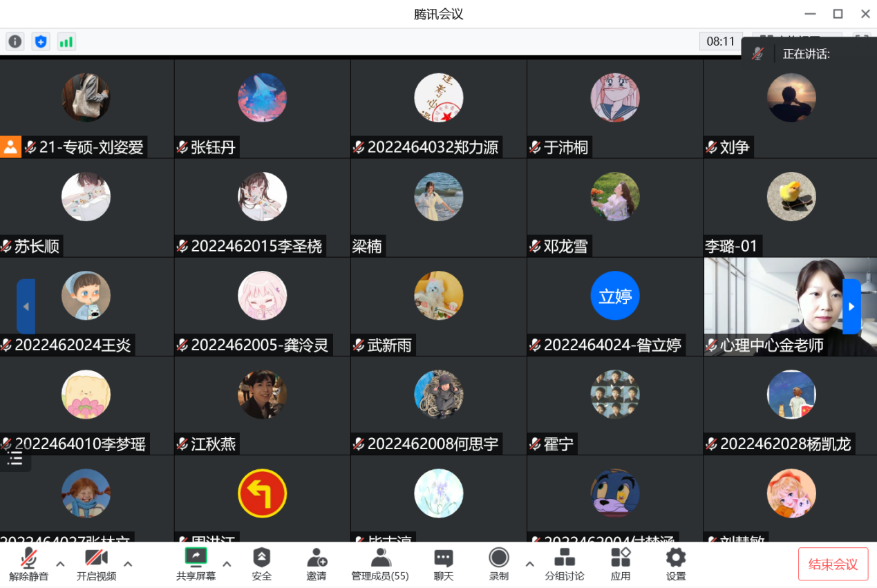Viewport: 877px width, 588px height.
Task: Click the blue security shield icon
Action: pos(41,41)
